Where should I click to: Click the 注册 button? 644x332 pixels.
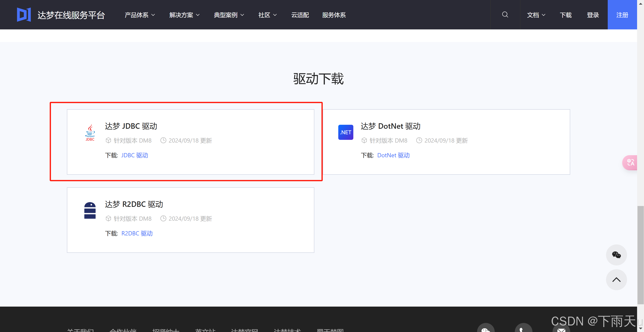pyautogui.click(x=622, y=15)
